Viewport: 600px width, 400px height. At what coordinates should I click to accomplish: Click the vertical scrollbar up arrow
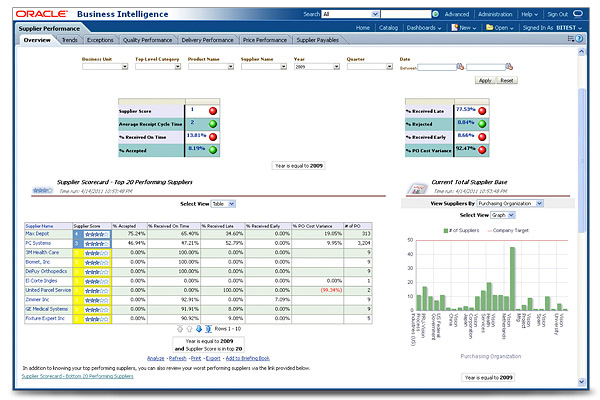[x=582, y=51]
